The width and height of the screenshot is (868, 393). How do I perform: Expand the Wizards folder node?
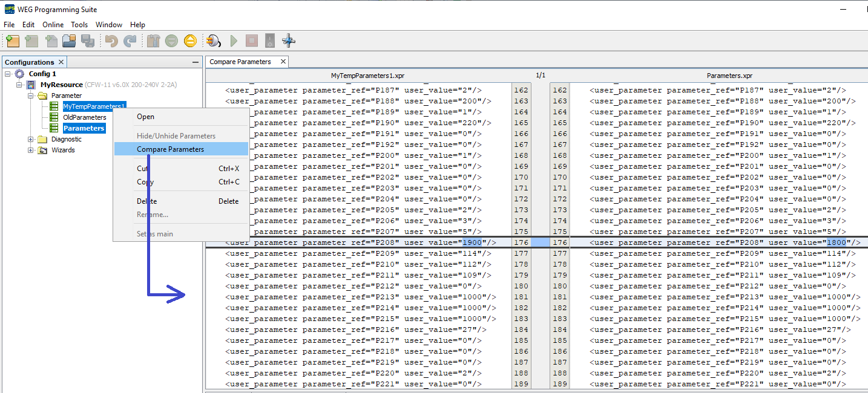[31, 150]
